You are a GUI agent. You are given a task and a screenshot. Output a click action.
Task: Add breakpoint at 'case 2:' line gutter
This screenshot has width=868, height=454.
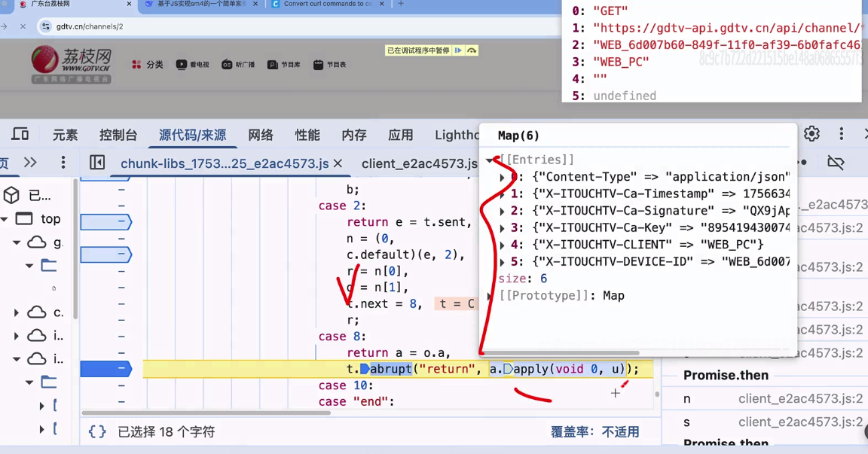121,206
